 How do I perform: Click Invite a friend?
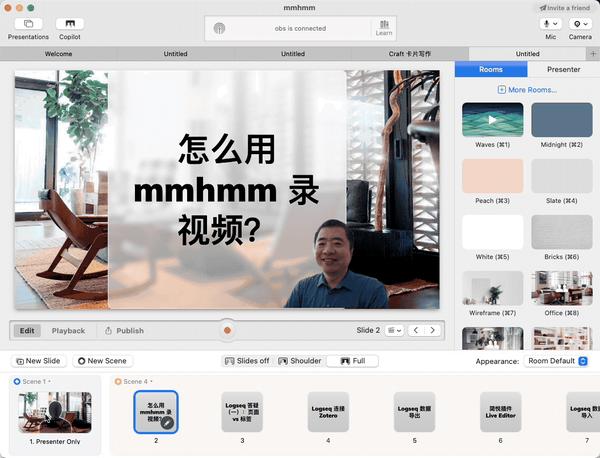564,8
